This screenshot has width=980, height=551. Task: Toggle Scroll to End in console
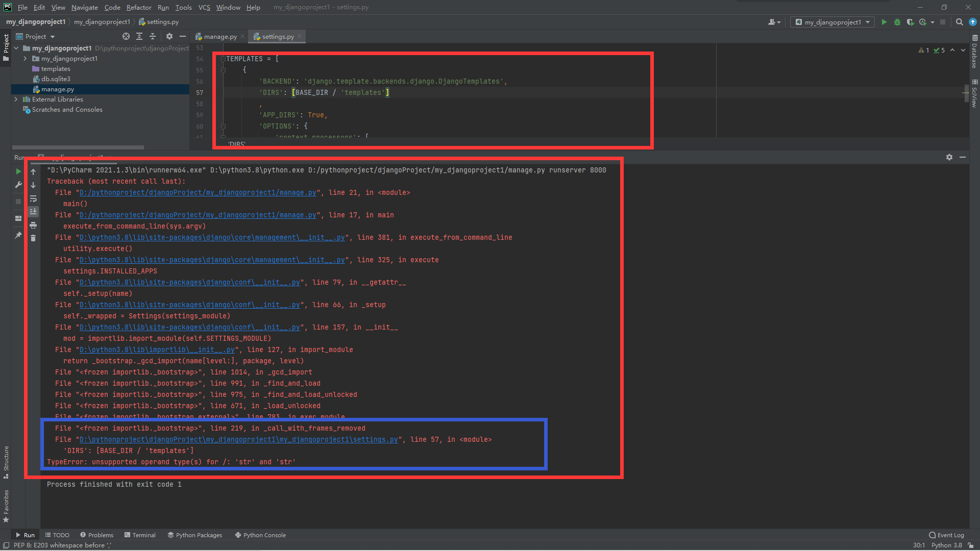click(33, 212)
